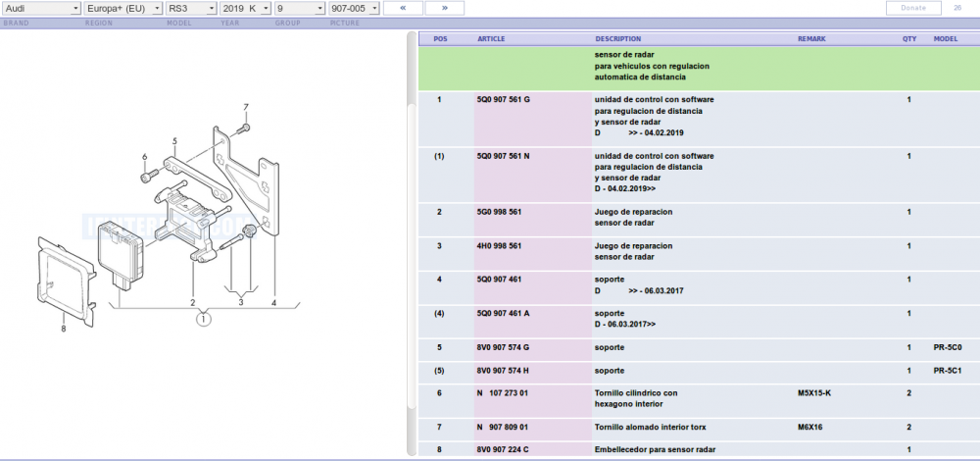The width and height of the screenshot is (980, 461).
Task: Open the Brand dropdown showing Audi
Action: [41, 8]
